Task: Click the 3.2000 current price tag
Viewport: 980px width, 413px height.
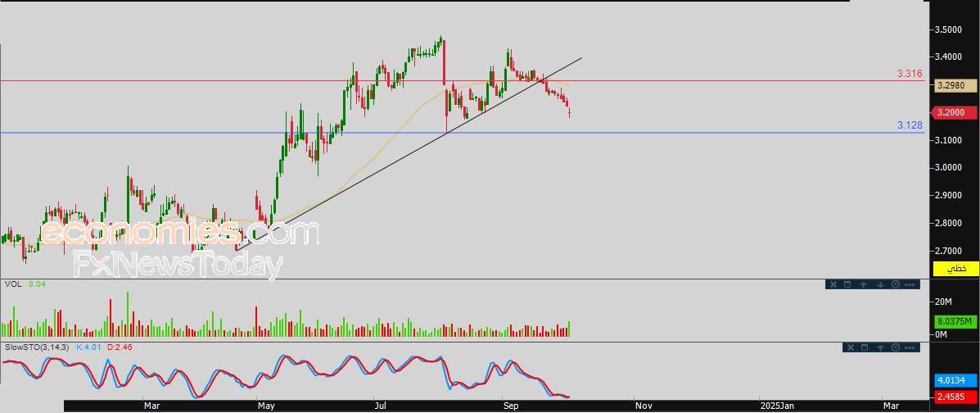Action: pyautogui.click(x=955, y=112)
